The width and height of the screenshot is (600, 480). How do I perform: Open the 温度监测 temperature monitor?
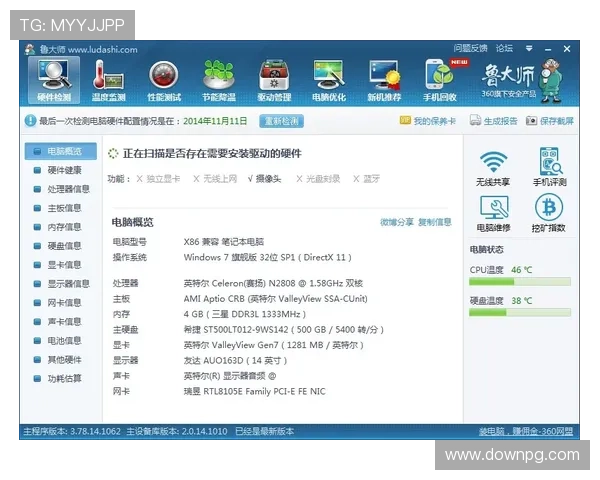click(x=109, y=80)
